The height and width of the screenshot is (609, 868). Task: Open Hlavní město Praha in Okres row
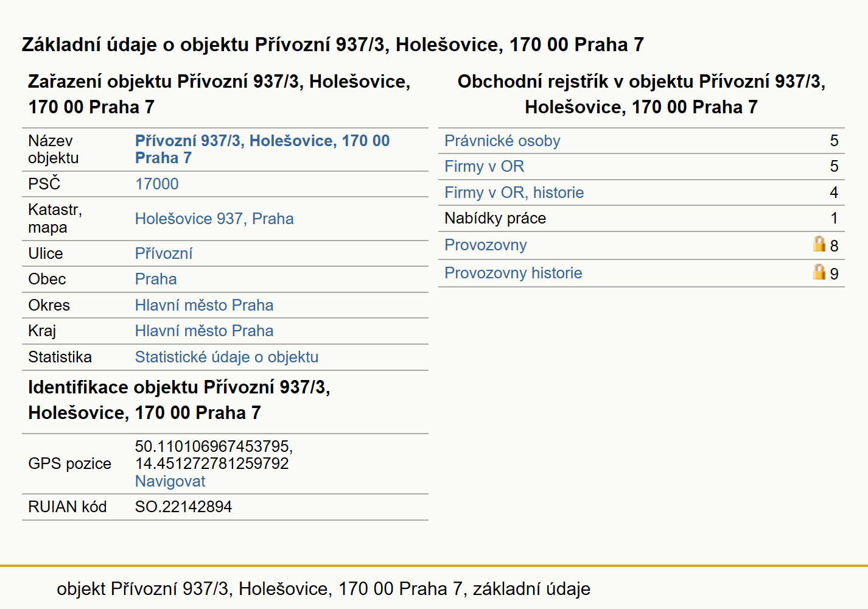(x=205, y=305)
